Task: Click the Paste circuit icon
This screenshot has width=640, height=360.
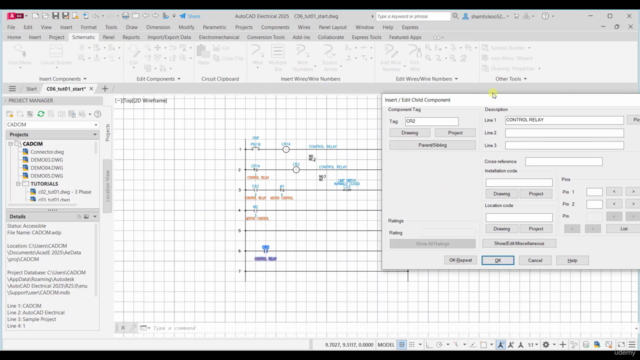Action: pyautogui.click(x=203, y=55)
